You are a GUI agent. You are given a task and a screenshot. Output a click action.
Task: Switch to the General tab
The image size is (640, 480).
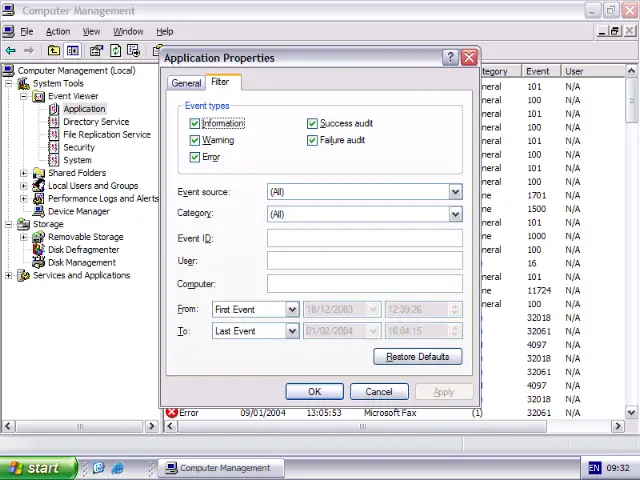tap(186, 83)
